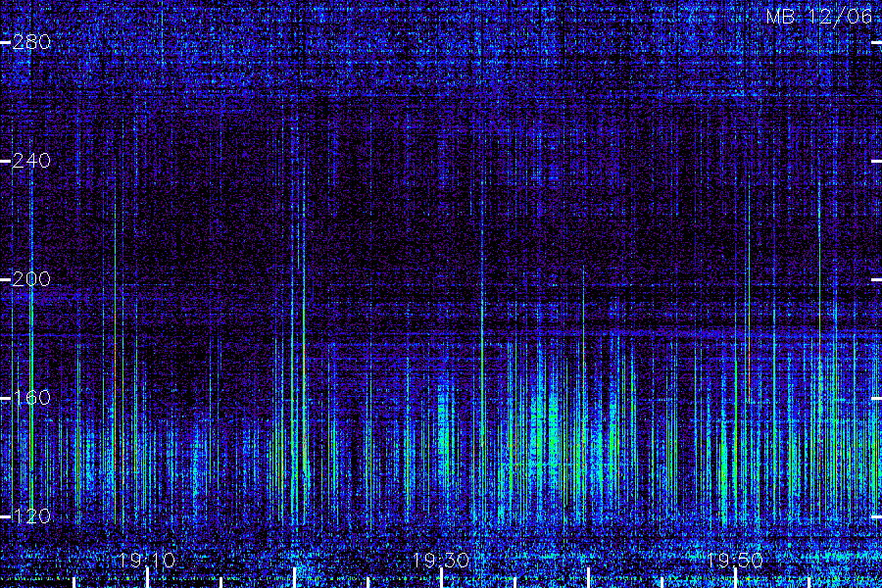Select the 160 frequency axis label
This screenshot has height=588, width=882.
(x=31, y=398)
